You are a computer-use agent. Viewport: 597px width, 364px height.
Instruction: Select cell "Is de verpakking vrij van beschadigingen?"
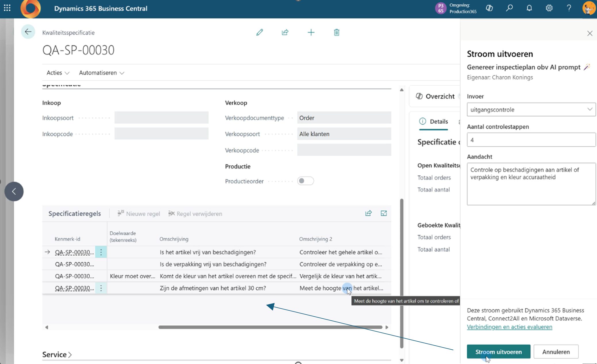coord(213,264)
